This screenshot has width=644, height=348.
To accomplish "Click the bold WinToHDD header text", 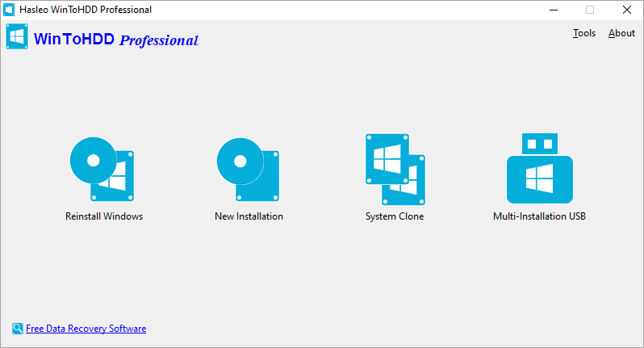I will click(x=74, y=39).
